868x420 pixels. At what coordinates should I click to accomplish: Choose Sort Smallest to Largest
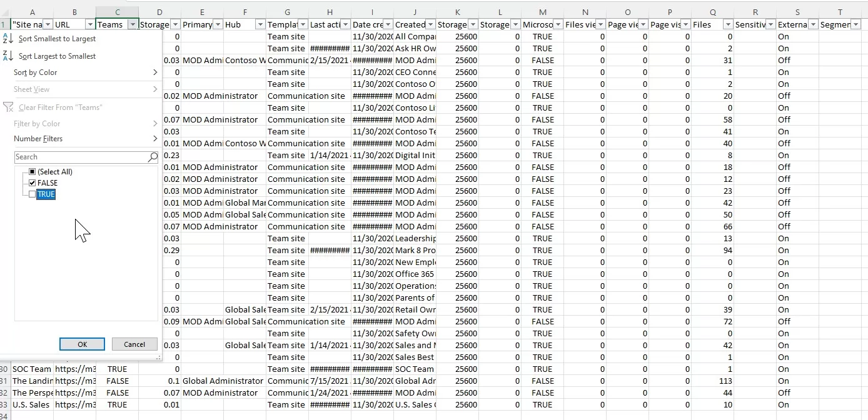pos(57,39)
